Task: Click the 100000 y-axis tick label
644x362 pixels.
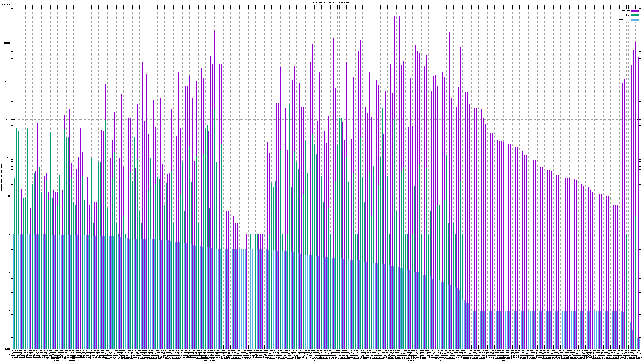Action: (x=7, y=43)
